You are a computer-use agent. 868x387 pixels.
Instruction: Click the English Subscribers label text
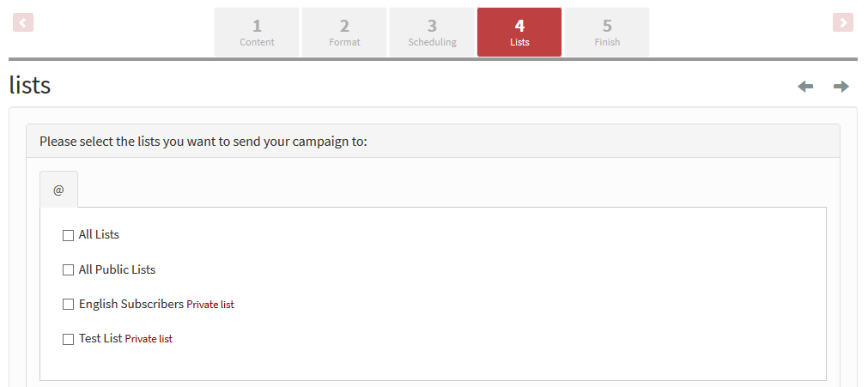point(131,304)
